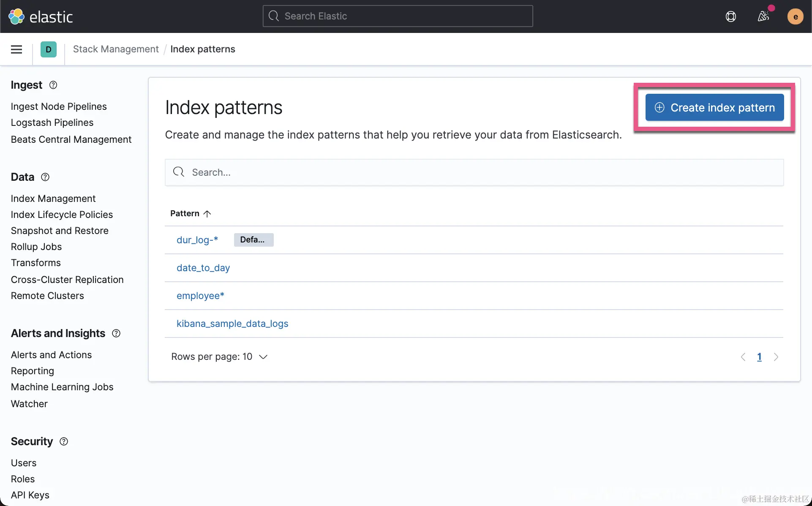
Task: Go to next page arrow
Action: pos(776,357)
